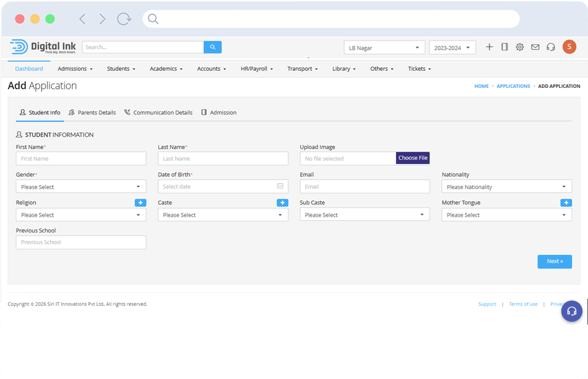
Task: Add new Mother Tongue with plus button
Action: tap(566, 203)
